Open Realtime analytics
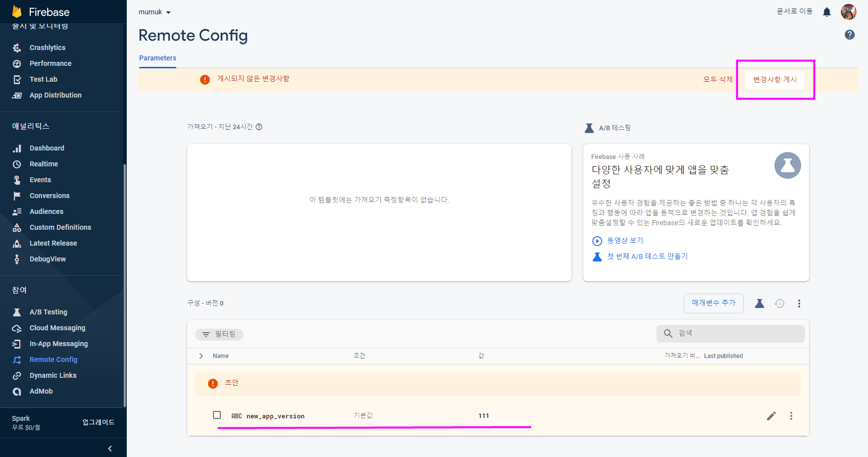The image size is (868, 457). (x=44, y=164)
